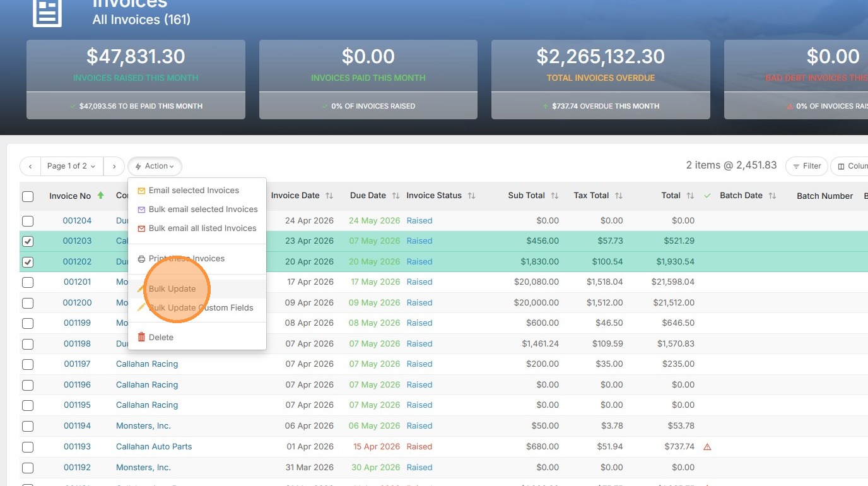Check the box for invoice 001200
The height and width of the screenshot is (486, 868).
[28, 303]
